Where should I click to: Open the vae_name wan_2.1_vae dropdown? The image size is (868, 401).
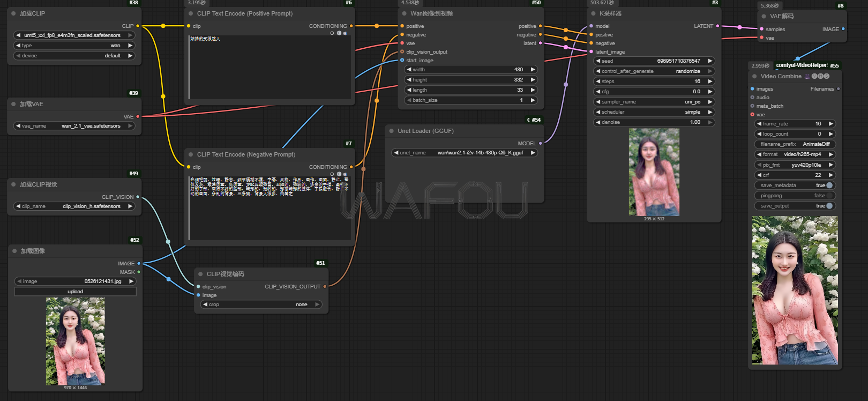[x=74, y=126]
